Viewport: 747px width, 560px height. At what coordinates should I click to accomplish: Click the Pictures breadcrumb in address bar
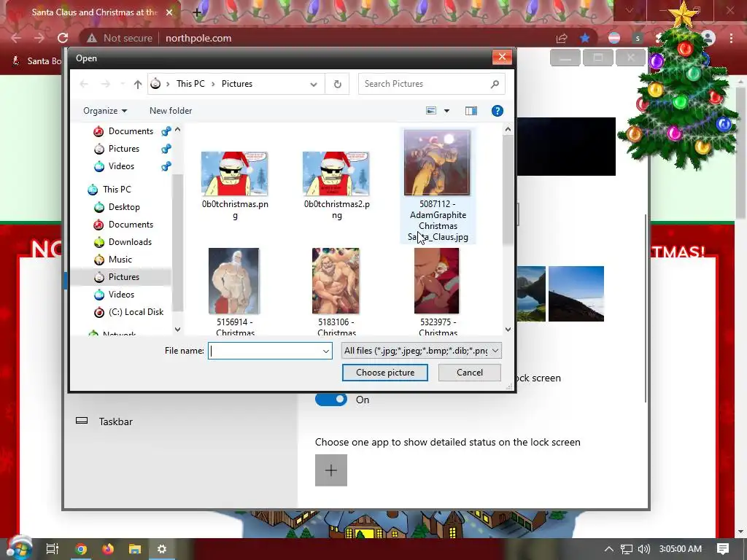237,85
